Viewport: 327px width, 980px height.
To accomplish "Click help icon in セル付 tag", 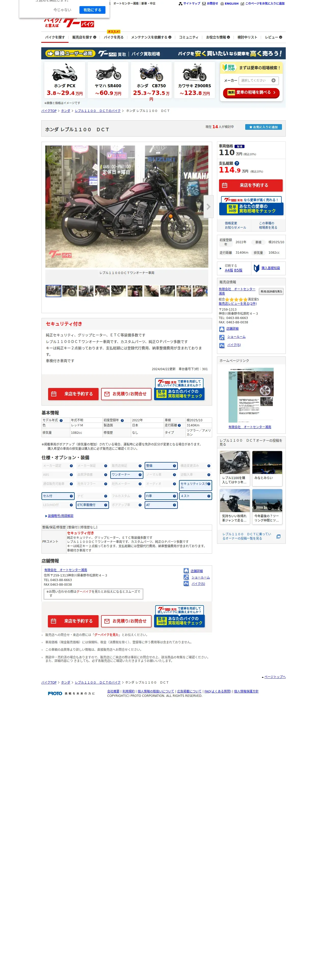I will click(71, 496).
